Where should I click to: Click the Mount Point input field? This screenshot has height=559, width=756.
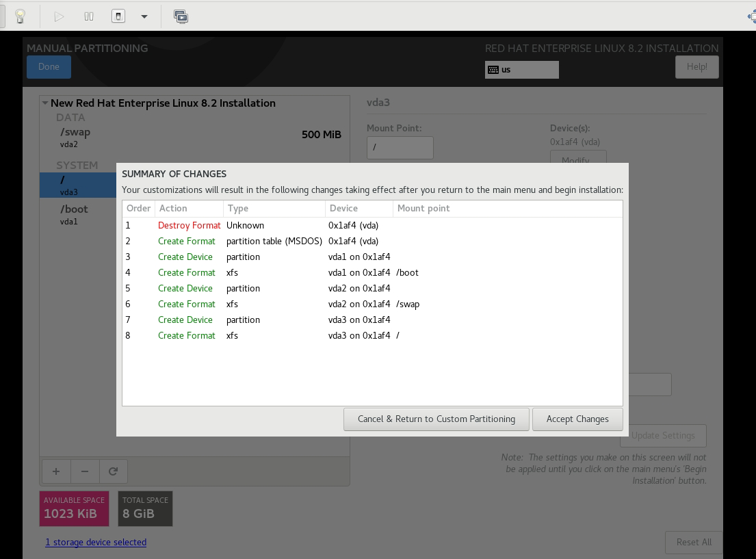tap(400, 148)
